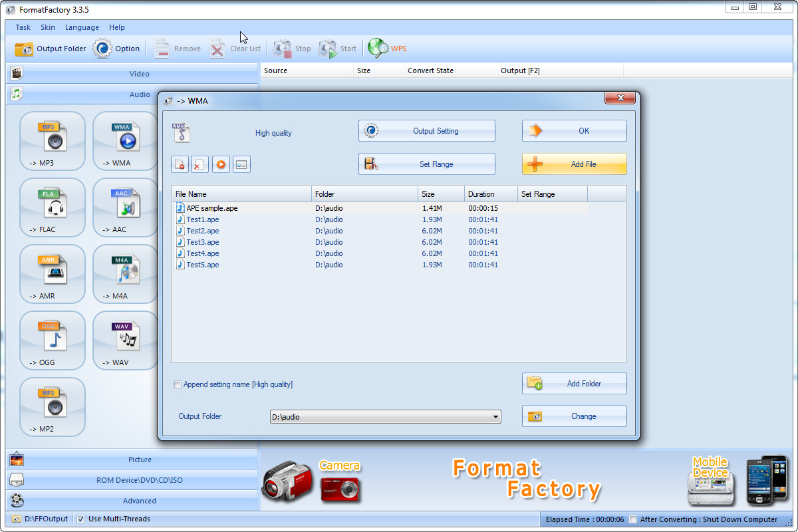Click the Output [F2] column header
The width and height of the screenshot is (798, 532).
560,70
